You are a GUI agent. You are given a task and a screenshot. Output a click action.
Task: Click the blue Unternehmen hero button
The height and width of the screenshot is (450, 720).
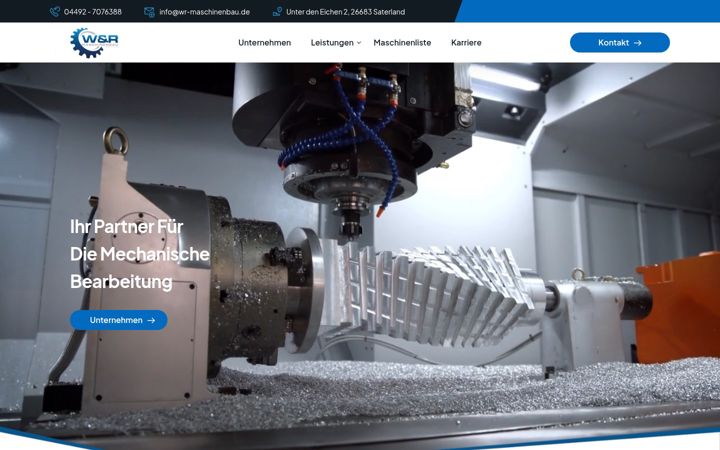click(x=118, y=320)
